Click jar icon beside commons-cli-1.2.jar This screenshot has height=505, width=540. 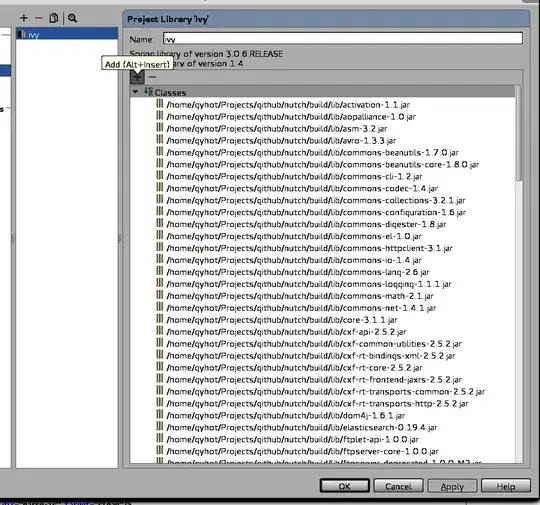[159, 175]
